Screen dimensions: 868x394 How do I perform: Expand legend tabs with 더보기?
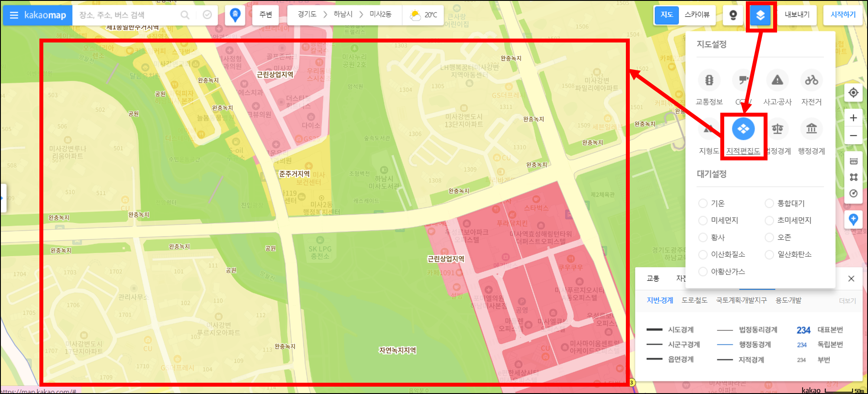[x=847, y=301]
